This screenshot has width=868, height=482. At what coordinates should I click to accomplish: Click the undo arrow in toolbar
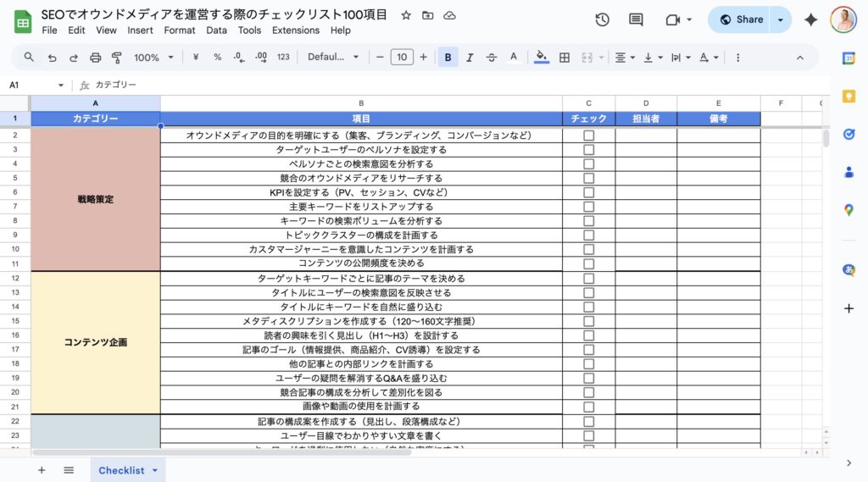[x=52, y=58]
